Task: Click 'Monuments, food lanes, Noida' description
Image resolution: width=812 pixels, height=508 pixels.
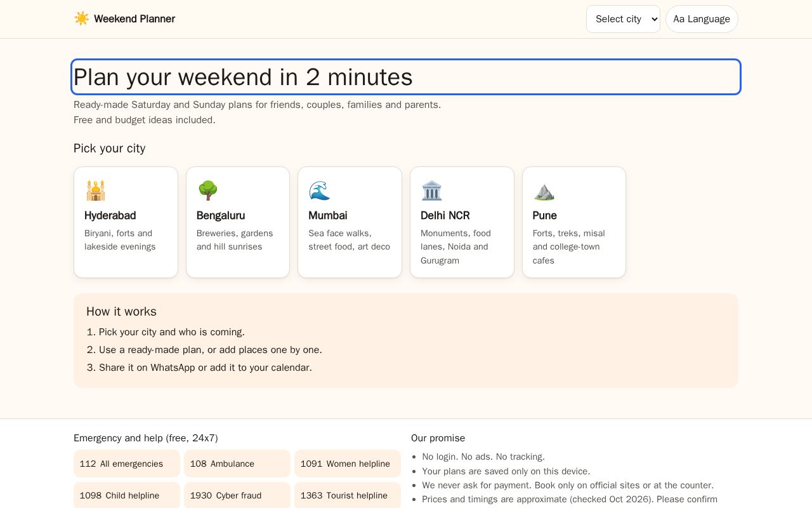Action: point(455,247)
